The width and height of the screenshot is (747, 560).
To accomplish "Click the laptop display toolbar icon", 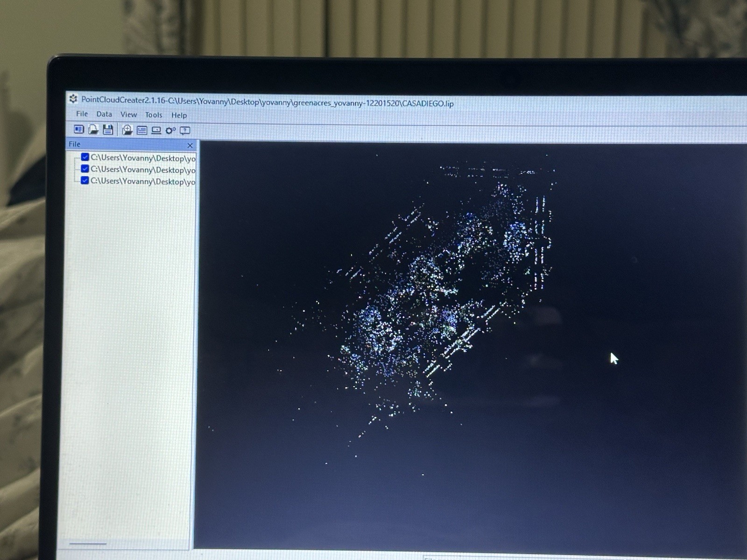I will [x=156, y=131].
